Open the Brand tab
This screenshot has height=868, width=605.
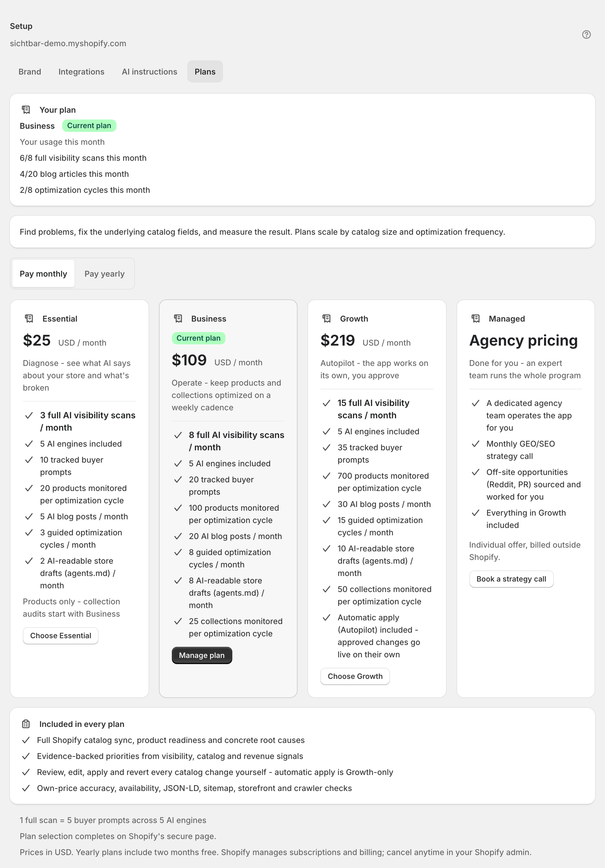click(x=30, y=71)
